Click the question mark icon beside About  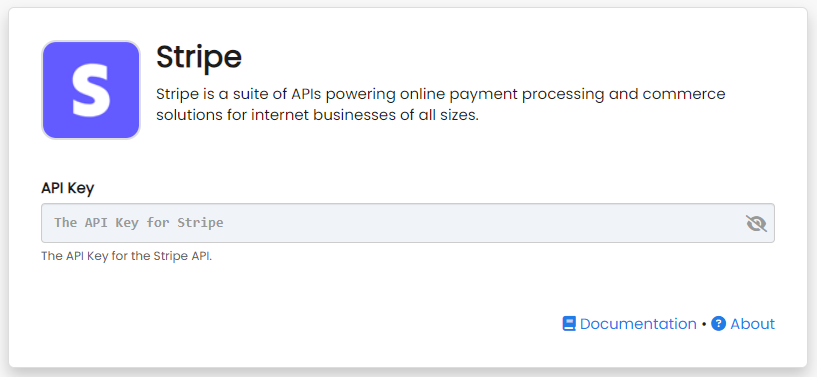[719, 324]
